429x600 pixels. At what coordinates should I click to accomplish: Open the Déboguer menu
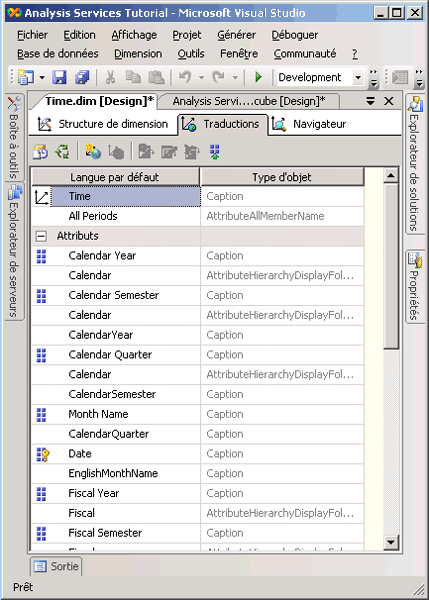click(x=295, y=35)
